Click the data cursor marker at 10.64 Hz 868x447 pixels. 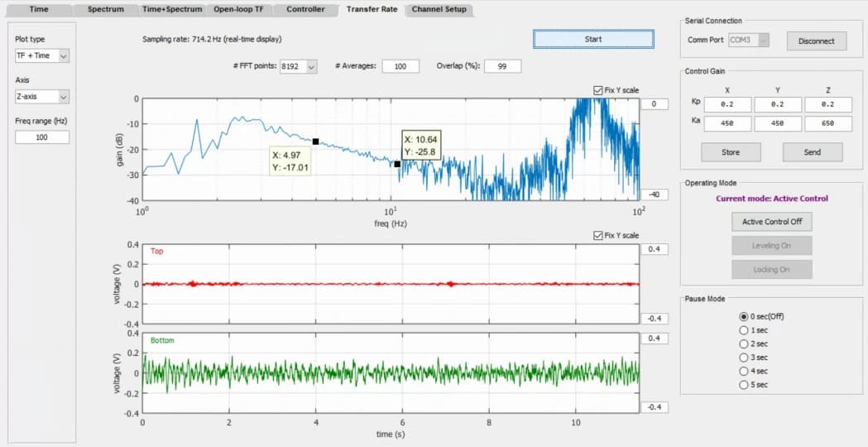coord(397,164)
